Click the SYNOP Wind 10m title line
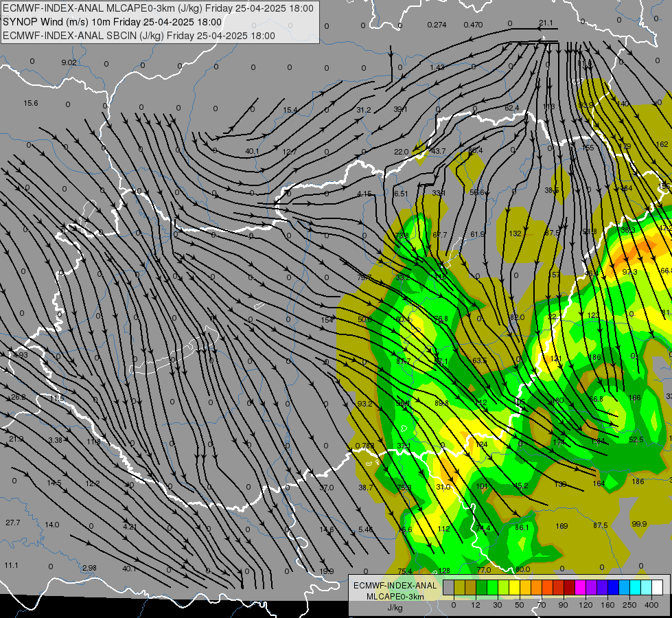This screenshot has height=618, width=672. (113, 22)
